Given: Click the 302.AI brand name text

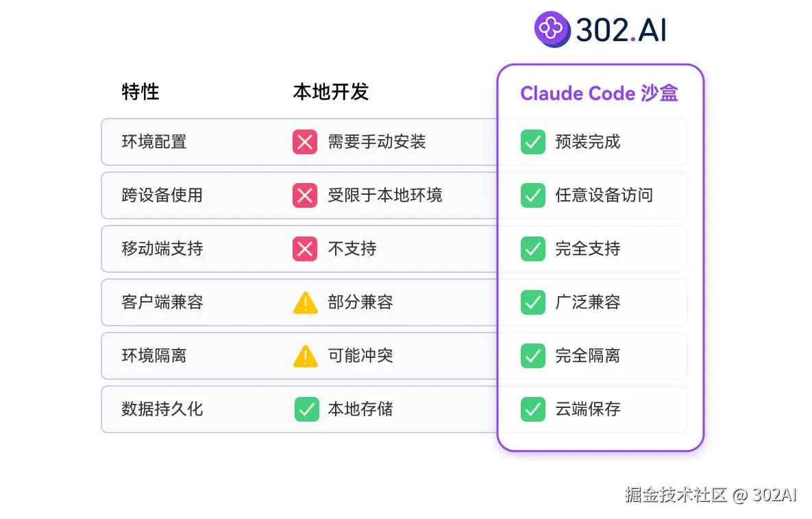Looking at the screenshot, I should coord(621,30).
